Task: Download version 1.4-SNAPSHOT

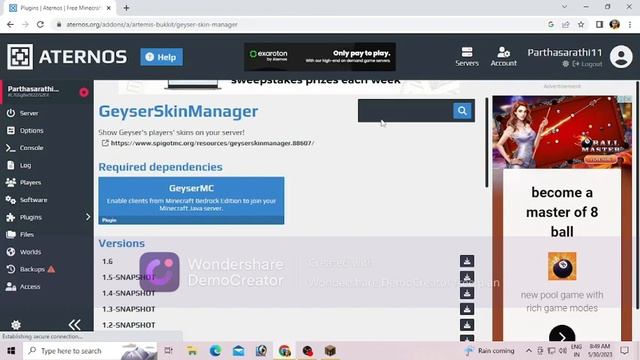Action: pyautogui.click(x=467, y=293)
